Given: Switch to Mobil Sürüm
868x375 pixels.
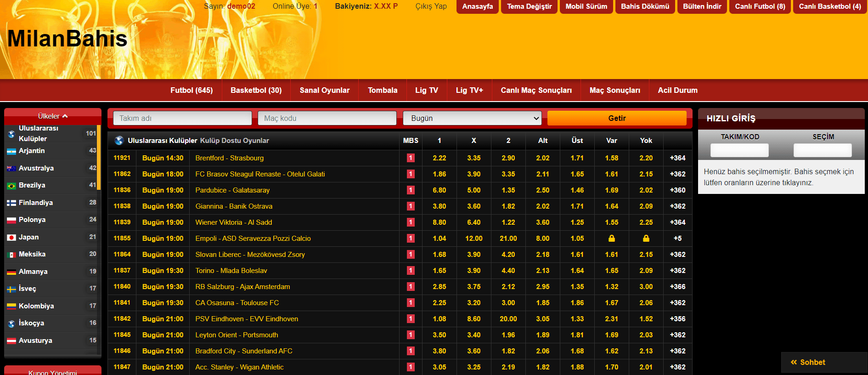Looking at the screenshot, I should pos(586,6).
